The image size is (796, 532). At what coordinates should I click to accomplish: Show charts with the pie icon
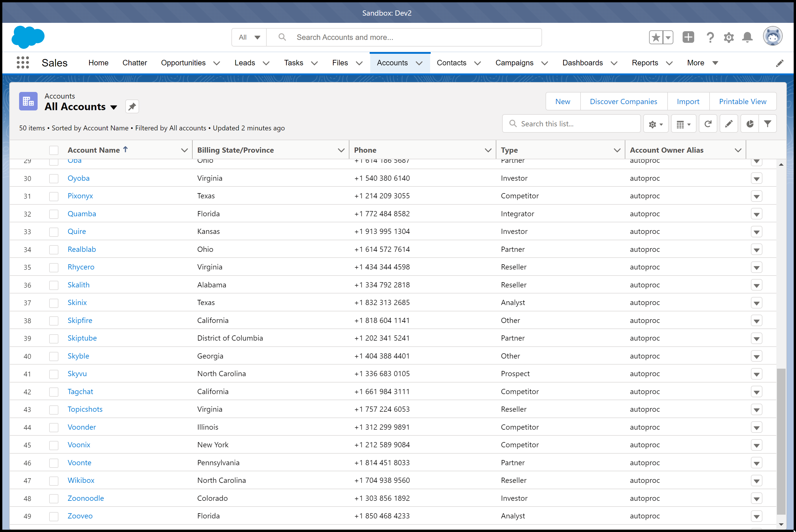pyautogui.click(x=749, y=124)
